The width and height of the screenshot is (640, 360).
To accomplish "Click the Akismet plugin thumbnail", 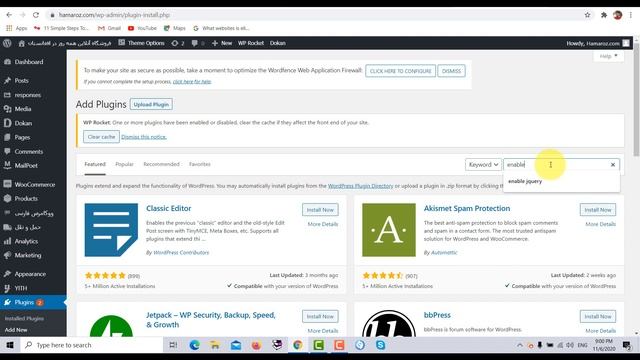I will point(389,230).
